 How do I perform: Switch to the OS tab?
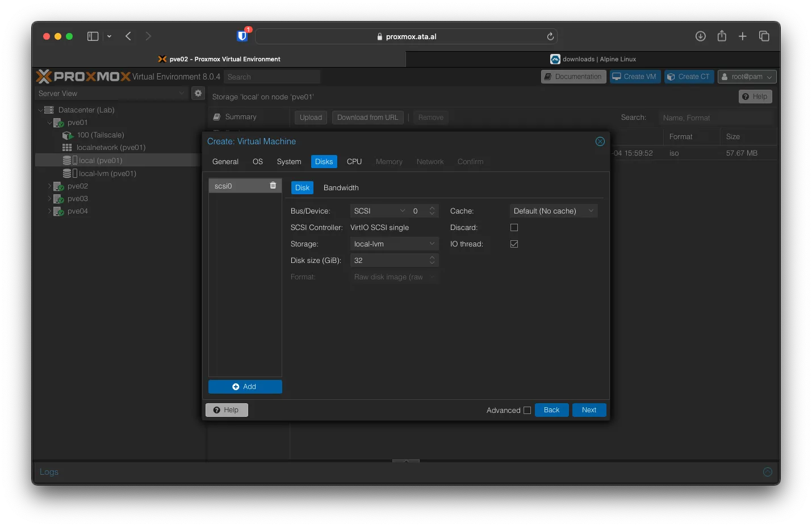pos(258,162)
